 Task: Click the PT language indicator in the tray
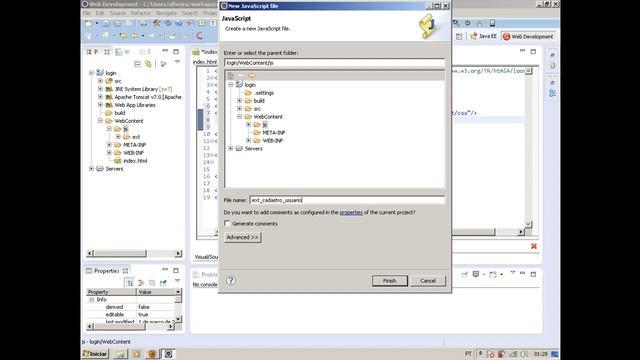pyautogui.click(x=468, y=354)
